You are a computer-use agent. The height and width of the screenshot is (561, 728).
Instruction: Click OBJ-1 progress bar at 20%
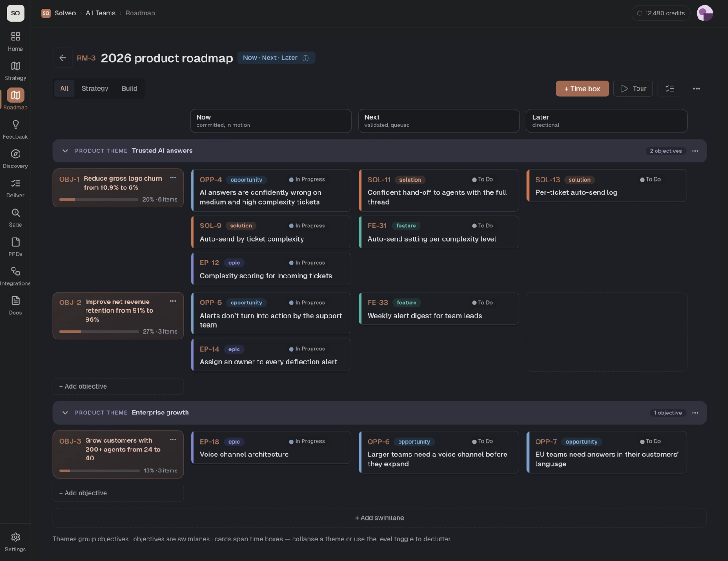tap(99, 200)
